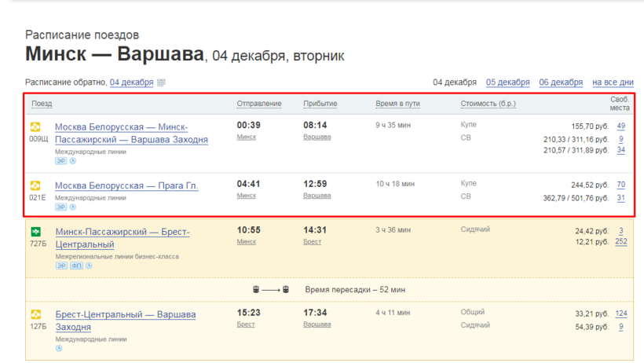Open Москва Белорусская — Прага Гл. train link

[x=126, y=185]
